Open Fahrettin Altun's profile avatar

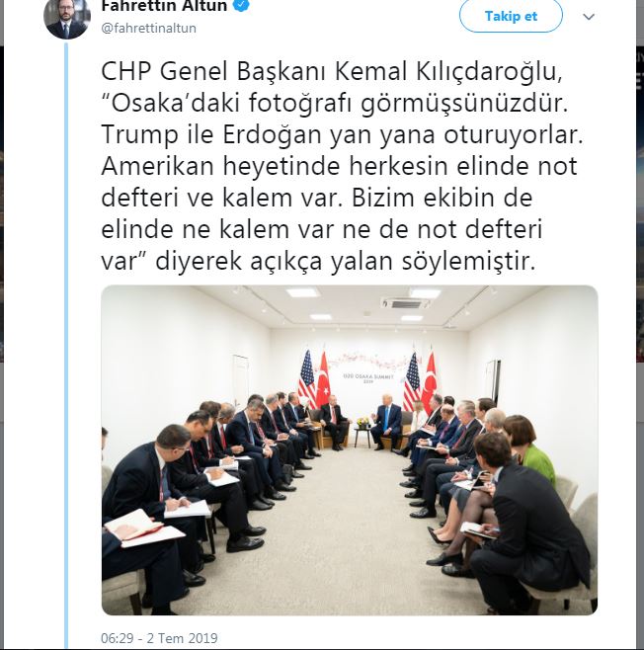tap(67, 17)
